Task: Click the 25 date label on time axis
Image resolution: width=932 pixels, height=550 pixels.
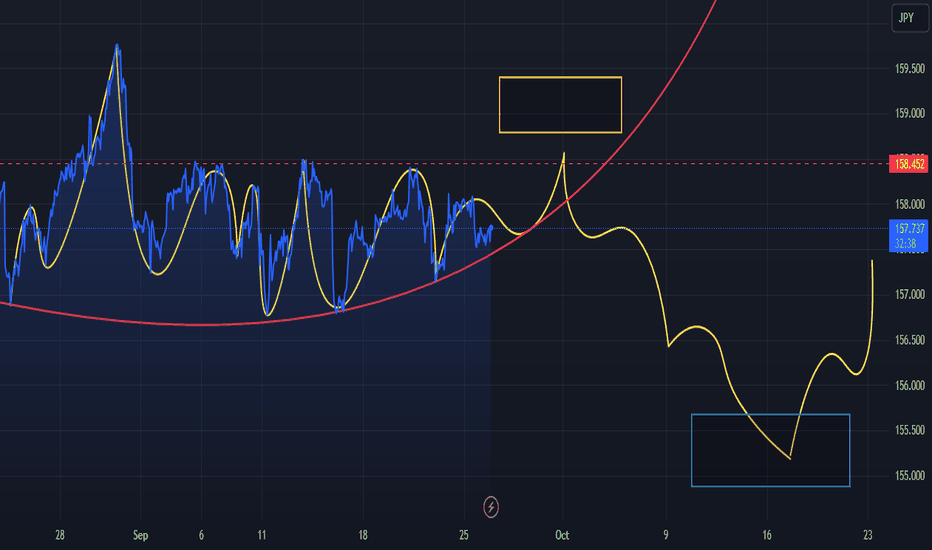Action: tap(464, 535)
